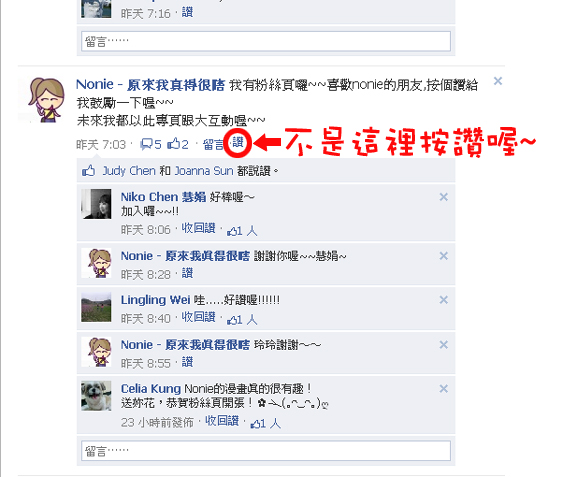Open Nonie page name on main post

coord(150,85)
